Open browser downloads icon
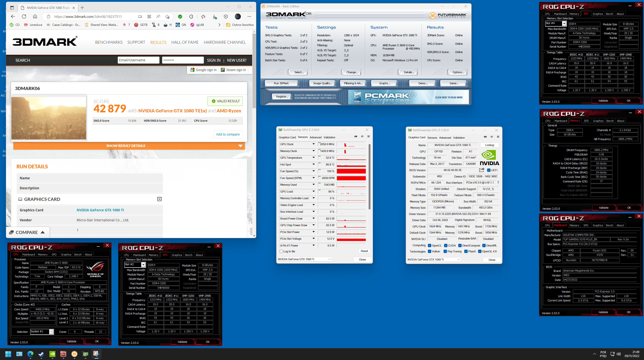644x360 pixels. tap(214, 16)
